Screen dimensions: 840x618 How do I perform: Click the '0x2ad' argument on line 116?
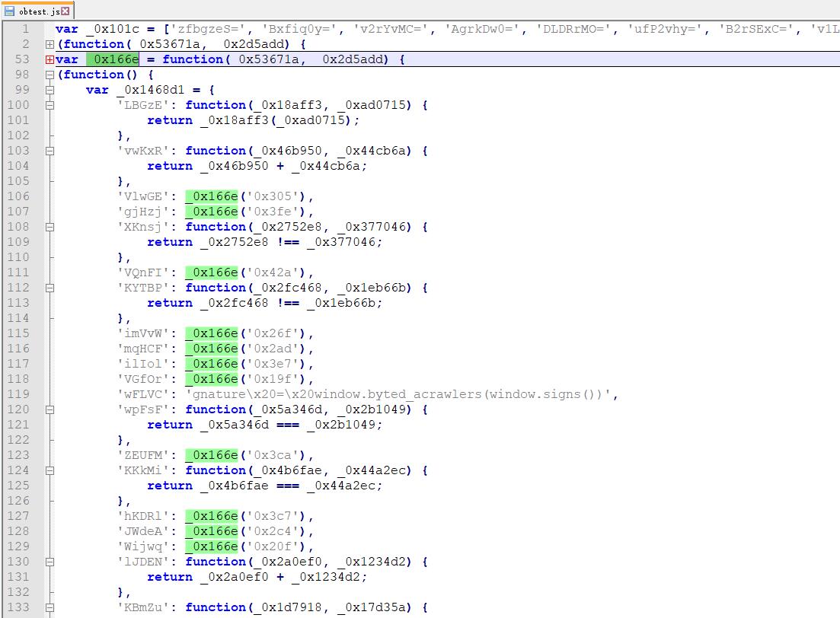272,349
